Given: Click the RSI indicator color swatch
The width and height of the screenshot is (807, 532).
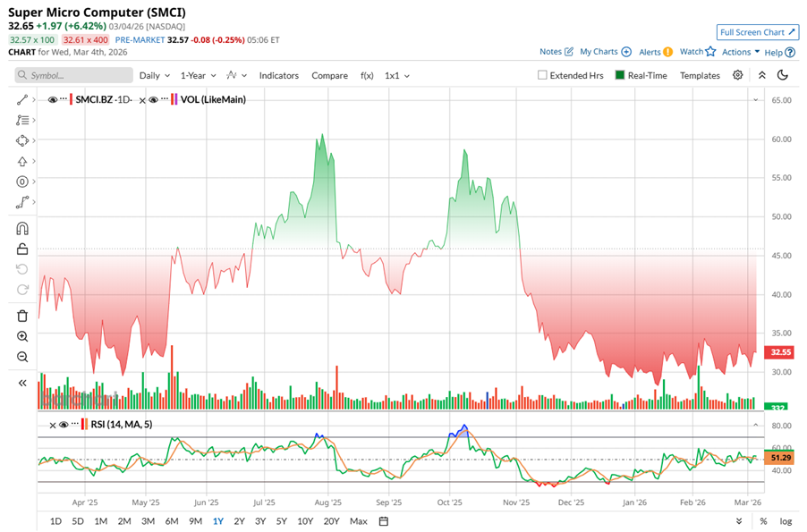Looking at the screenshot, I should (x=84, y=425).
